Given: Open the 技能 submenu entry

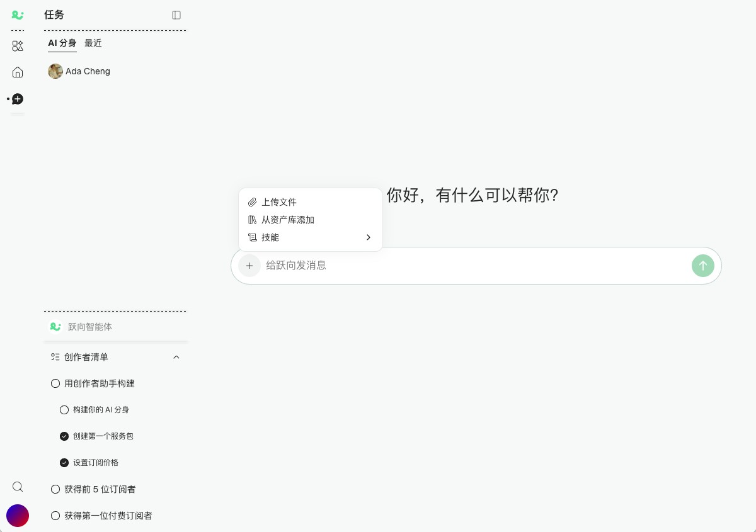Looking at the screenshot, I should pos(311,237).
